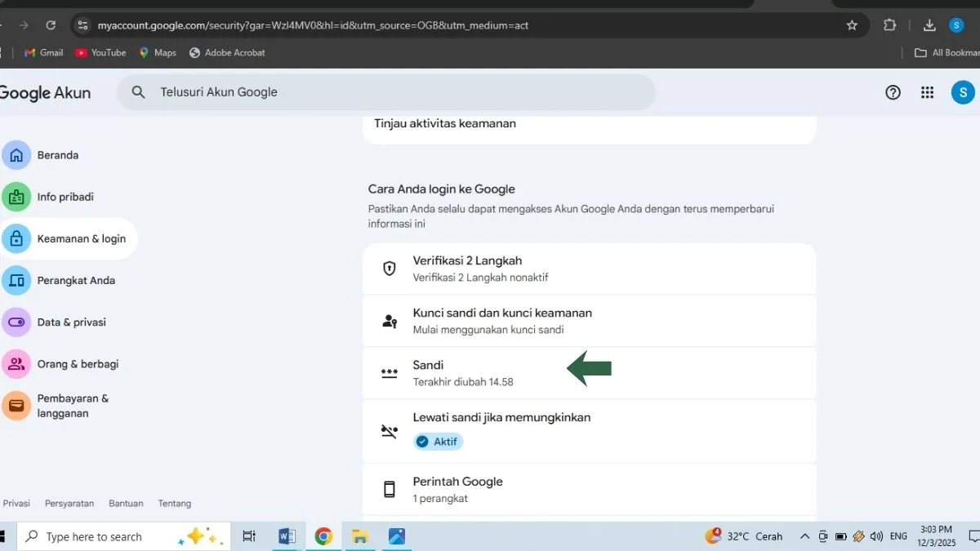Click the Help question mark icon
Viewport: 980px width, 551px height.
coord(893,92)
